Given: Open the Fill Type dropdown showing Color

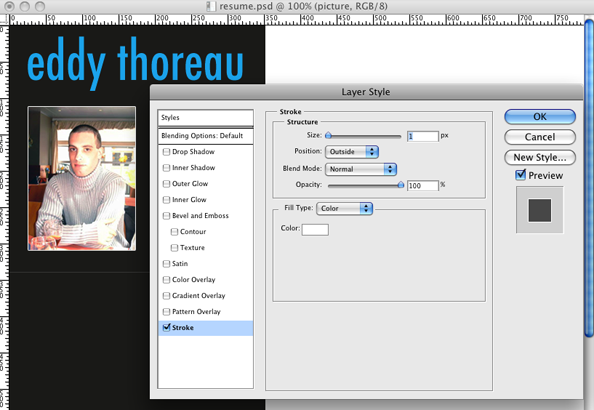Looking at the screenshot, I should pos(344,208).
